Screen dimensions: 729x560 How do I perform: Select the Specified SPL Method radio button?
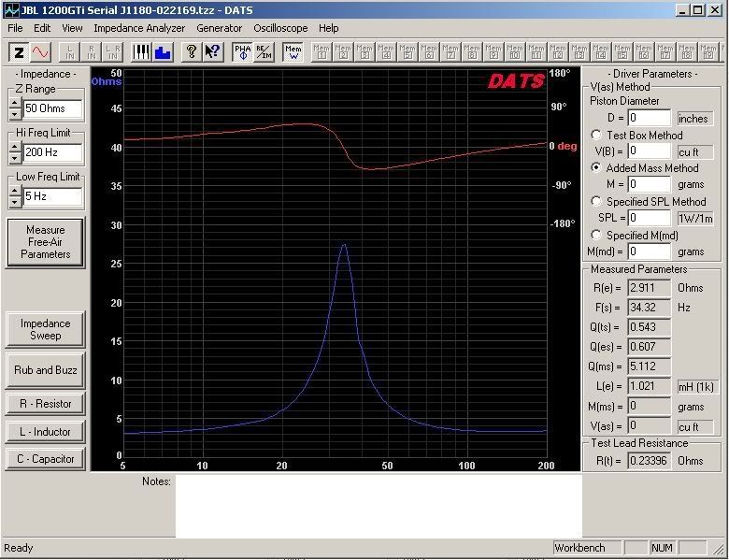[x=596, y=201]
